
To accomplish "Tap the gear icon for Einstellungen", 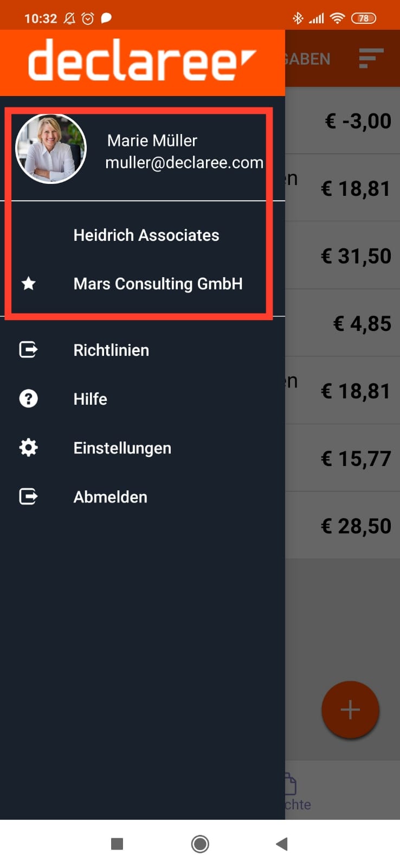I will tap(29, 448).
